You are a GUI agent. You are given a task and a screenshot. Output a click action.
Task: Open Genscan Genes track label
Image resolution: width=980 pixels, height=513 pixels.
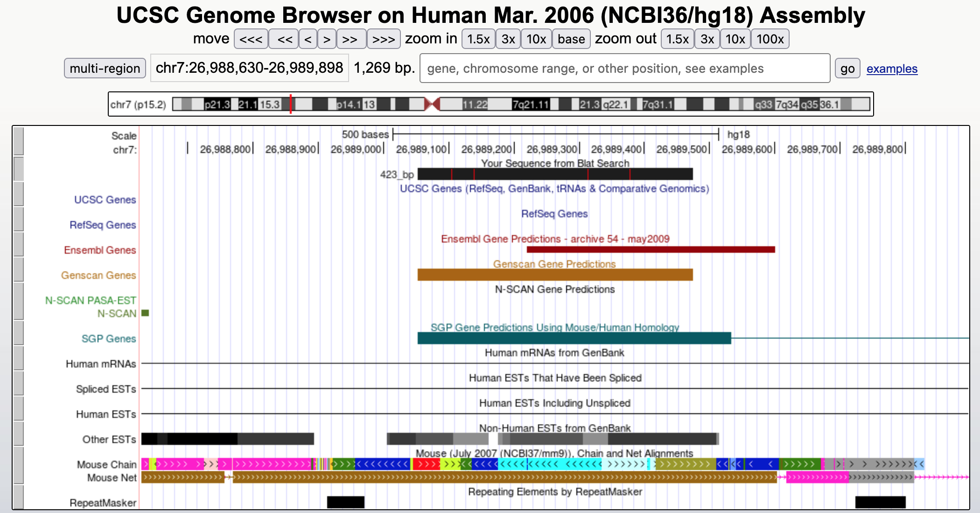(x=98, y=275)
